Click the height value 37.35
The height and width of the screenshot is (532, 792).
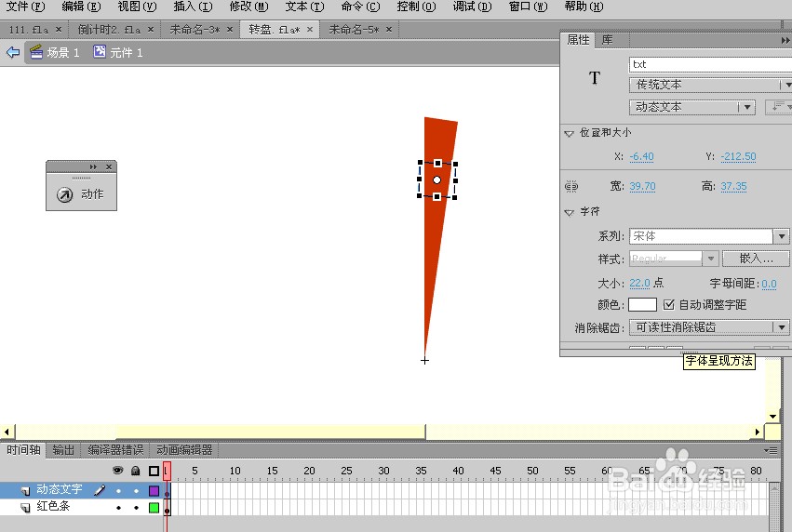click(x=733, y=186)
